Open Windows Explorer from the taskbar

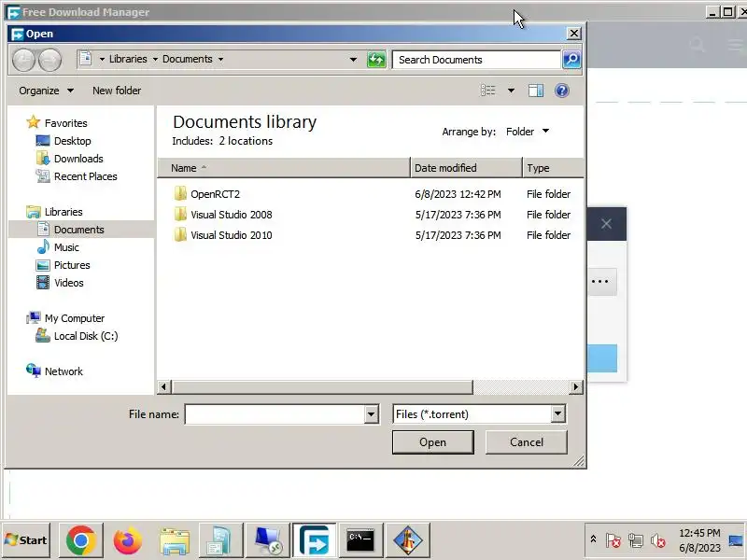pyautogui.click(x=175, y=540)
